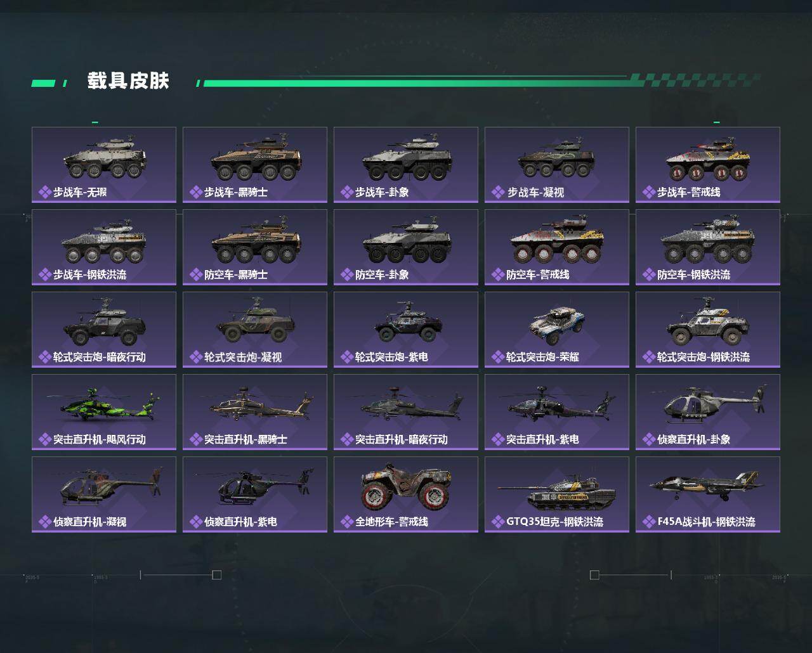812x653 pixels.
Task: Open the 防空车-钢铁洪流 skin card
Action: tap(708, 247)
